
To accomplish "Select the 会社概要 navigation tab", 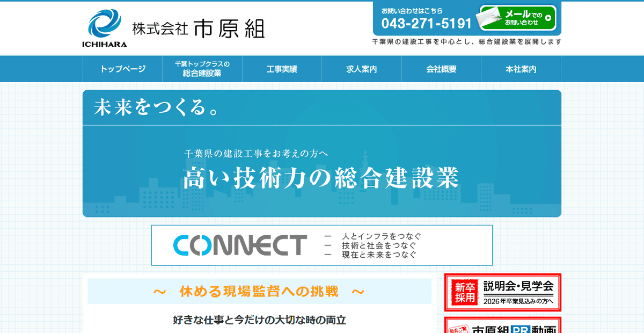I will [441, 69].
